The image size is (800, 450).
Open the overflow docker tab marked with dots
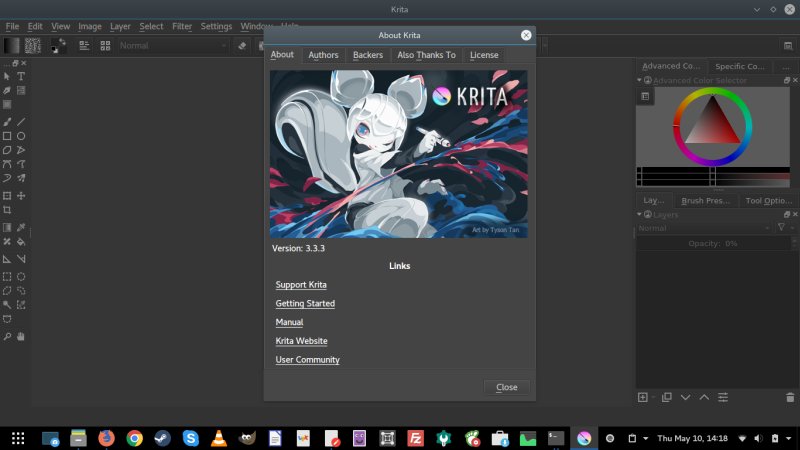(786, 67)
